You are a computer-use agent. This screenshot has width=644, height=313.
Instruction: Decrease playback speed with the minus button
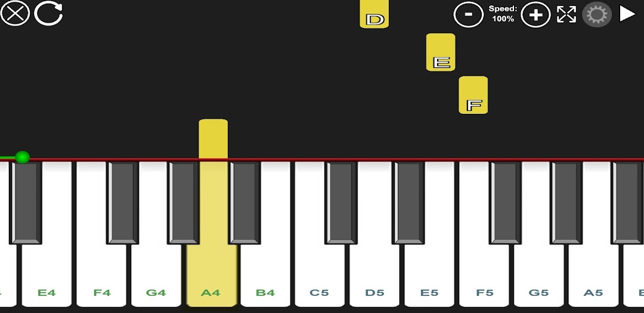tap(468, 14)
